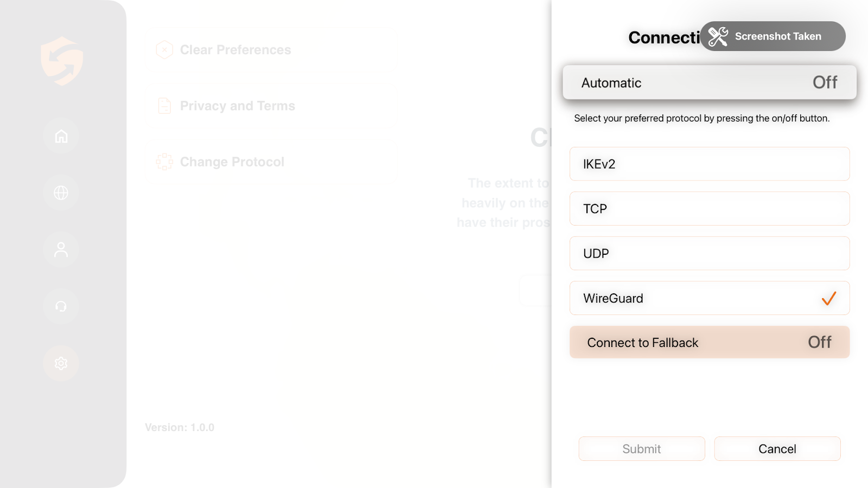Choose the TCP protocol option
The width and height of the screenshot is (868, 488).
(x=709, y=209)
